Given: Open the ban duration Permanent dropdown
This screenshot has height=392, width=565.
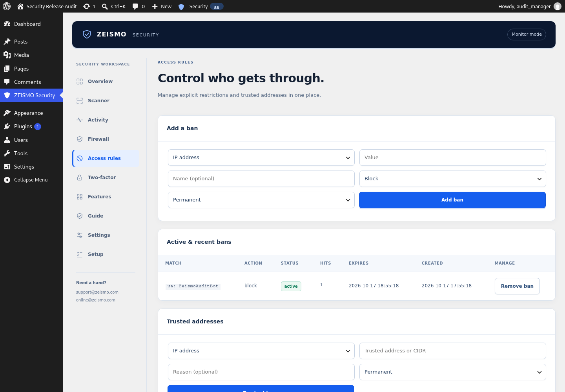Looking at the screenshot, I should [261, 200].
